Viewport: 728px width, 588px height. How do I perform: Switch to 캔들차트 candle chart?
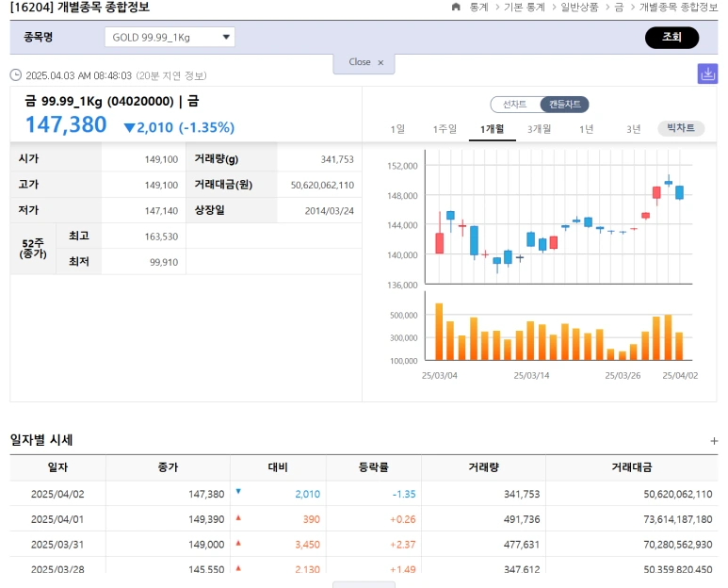pos(564,104)
